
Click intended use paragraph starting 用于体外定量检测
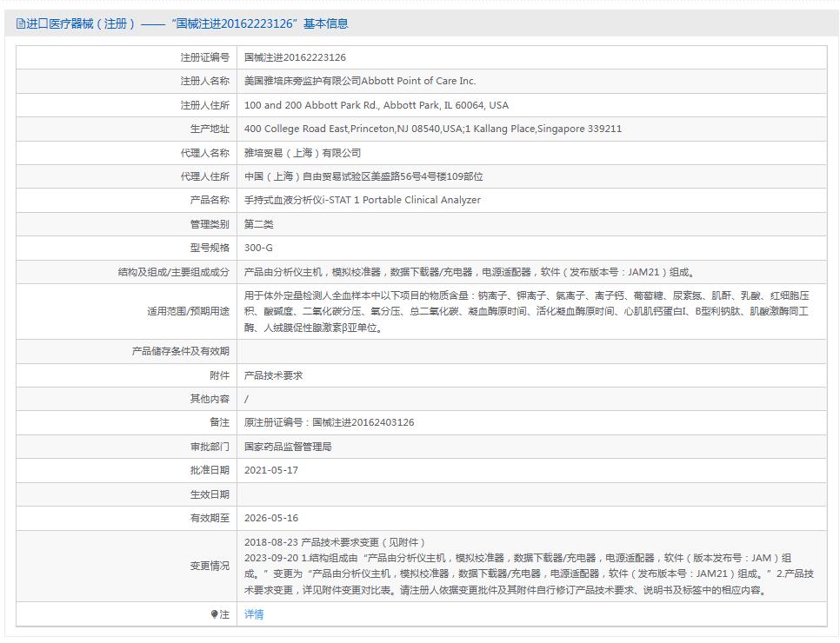pos(527,311)
